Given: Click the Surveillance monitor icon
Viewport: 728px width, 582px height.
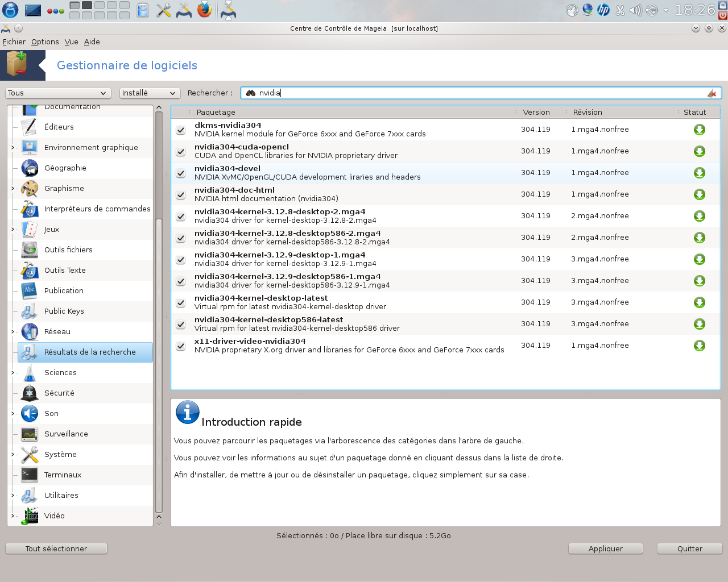Looking at the screenshot, I should click(x=30, y=434).
